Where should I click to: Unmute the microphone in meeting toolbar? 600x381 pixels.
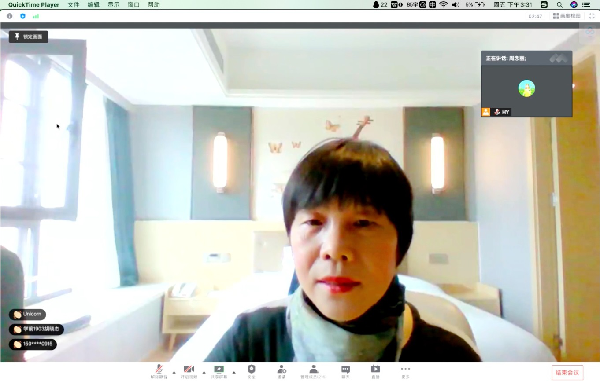pos(159,371)
